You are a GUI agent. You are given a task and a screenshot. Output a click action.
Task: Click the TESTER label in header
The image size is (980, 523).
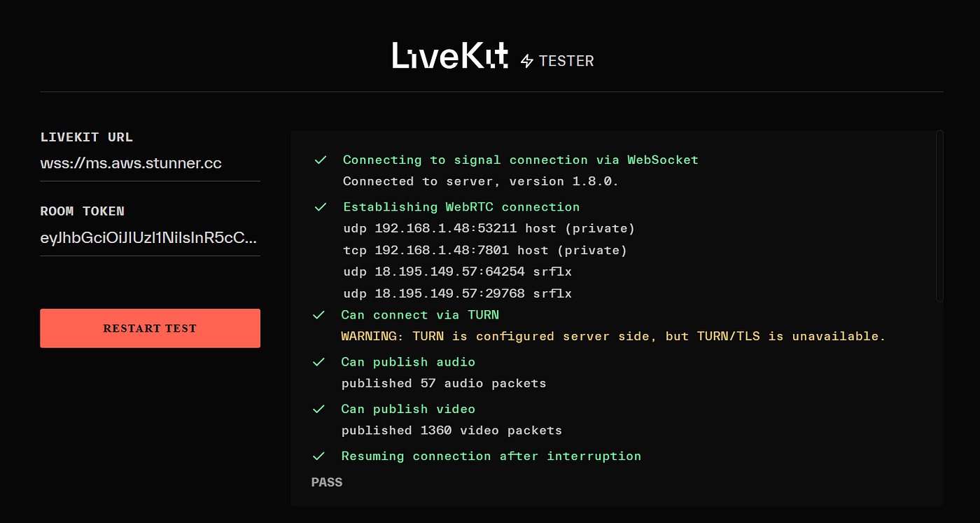pos(566,62)
